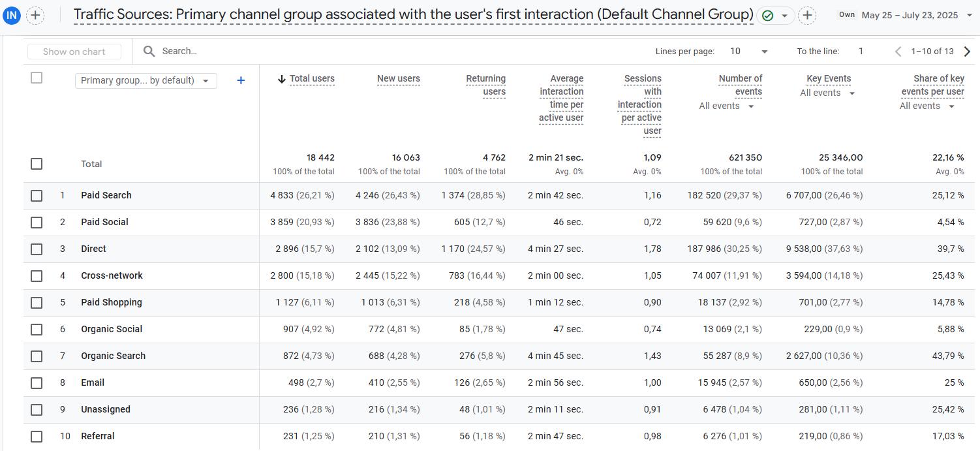Check the select-all checkbox in the table header

click(x=37, y=78)
